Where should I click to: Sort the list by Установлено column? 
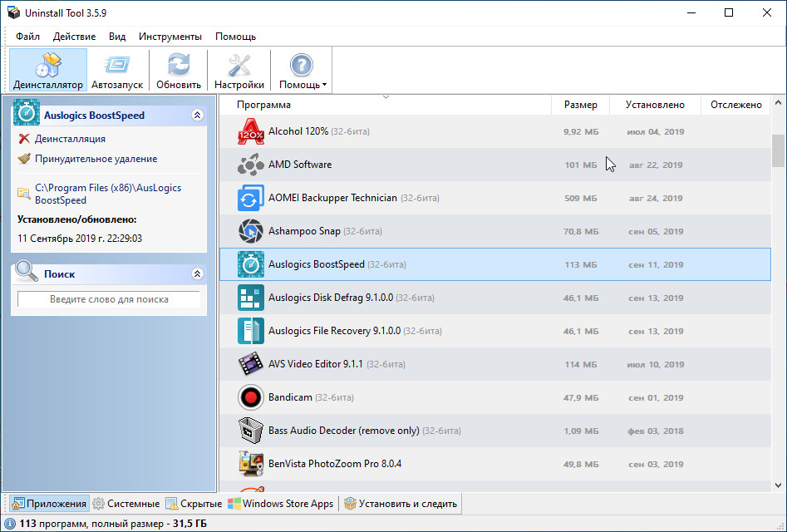655,105
